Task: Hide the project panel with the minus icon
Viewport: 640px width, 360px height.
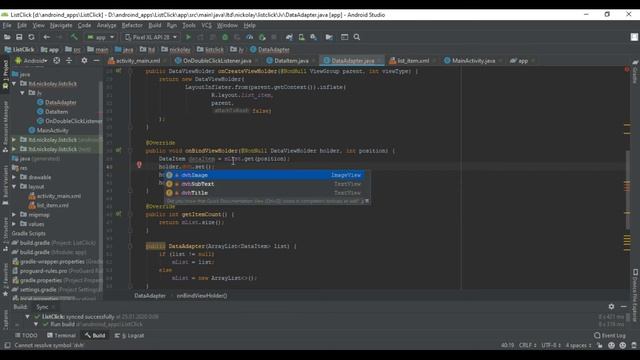Action: [x=96, y=60]
